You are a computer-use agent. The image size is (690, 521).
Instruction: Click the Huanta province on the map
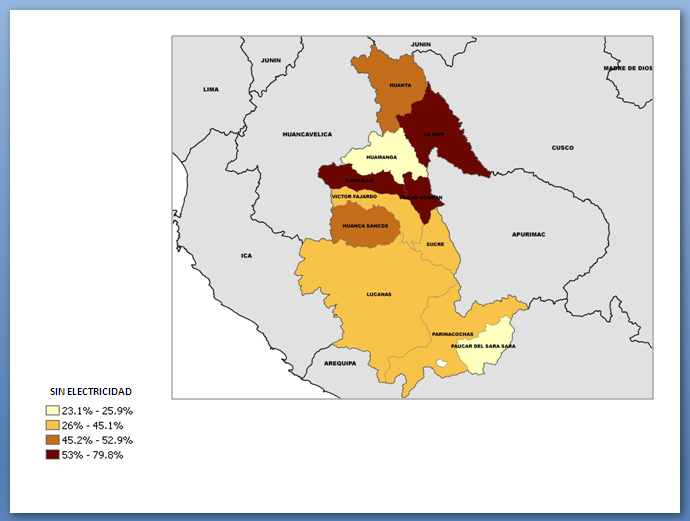(398, 86)
